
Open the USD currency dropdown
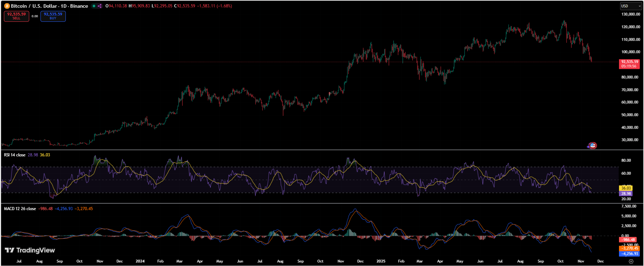631,6
